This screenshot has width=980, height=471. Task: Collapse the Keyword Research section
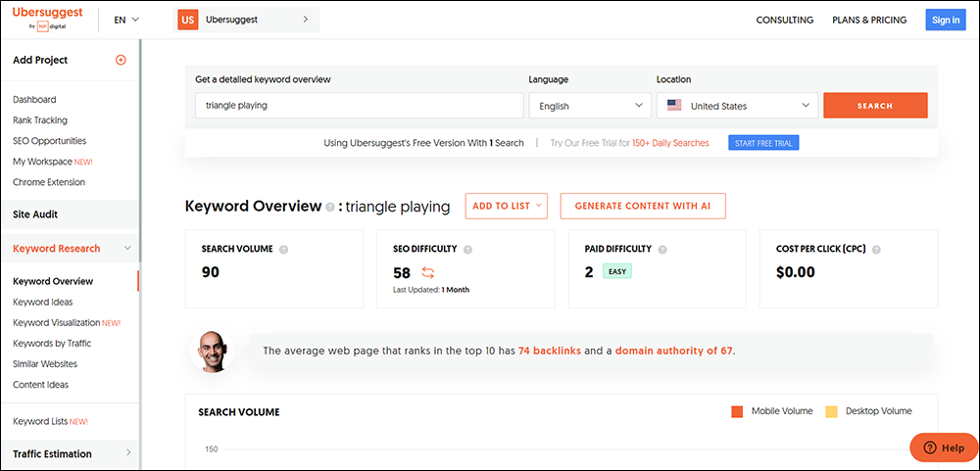127,249
